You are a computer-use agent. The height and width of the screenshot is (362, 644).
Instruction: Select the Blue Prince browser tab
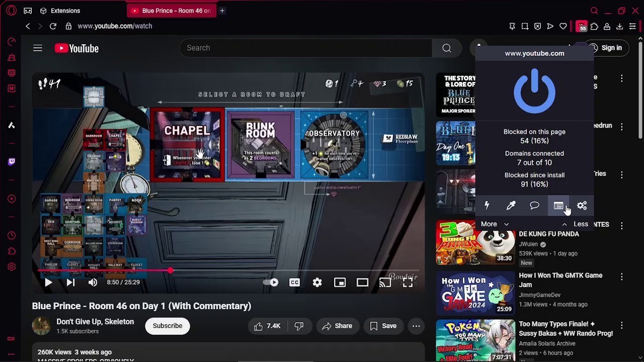[x=171, y=11]
